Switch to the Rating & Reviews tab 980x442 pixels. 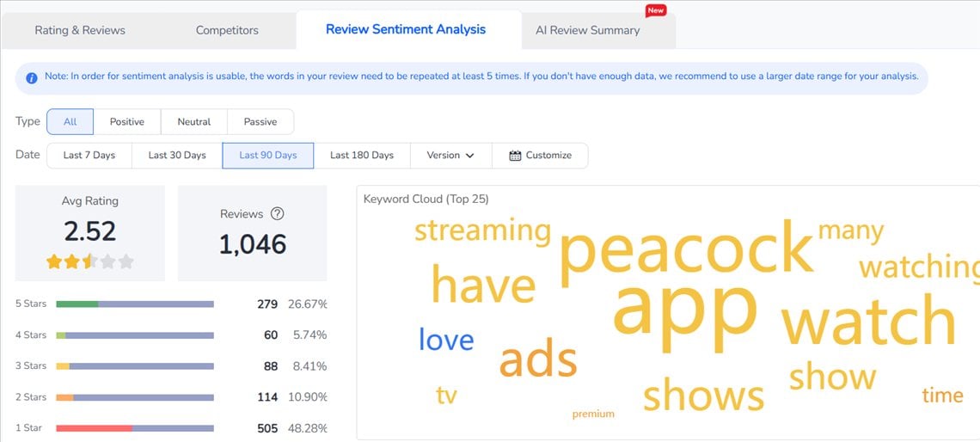click(x=80, y=30)
